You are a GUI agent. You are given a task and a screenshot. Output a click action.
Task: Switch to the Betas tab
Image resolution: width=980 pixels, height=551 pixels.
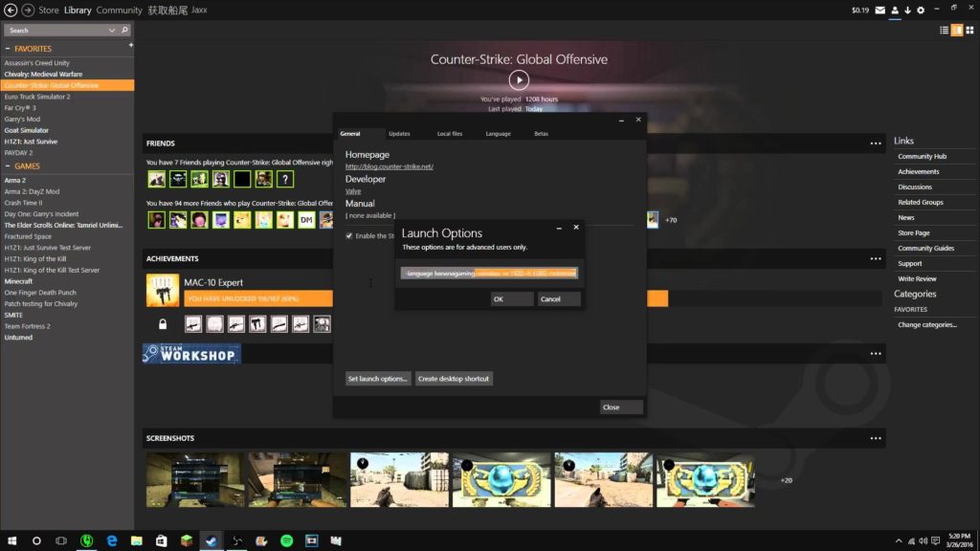[x=542, y=134]
